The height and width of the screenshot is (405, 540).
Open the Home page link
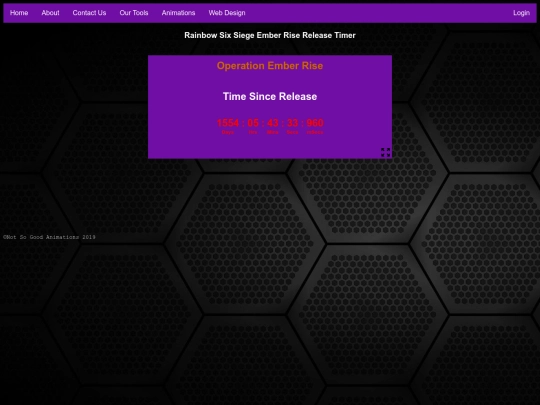click(19, 13)
